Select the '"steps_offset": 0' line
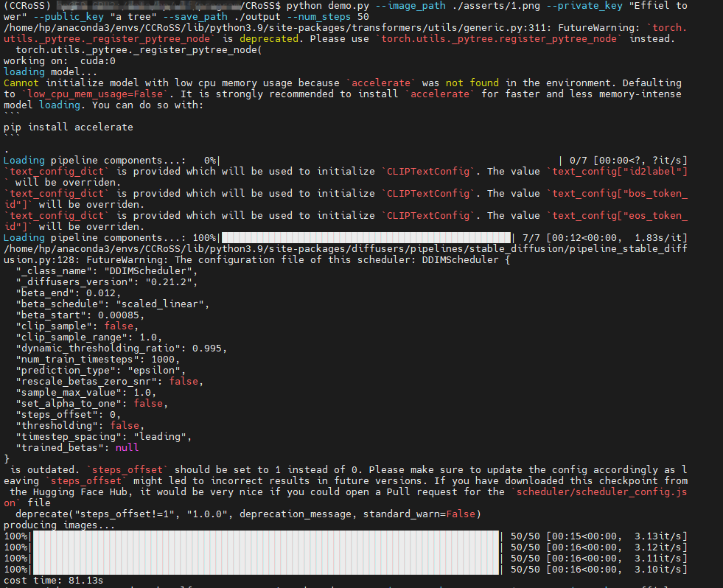Image resolution: width=723 pixels, height=588 pixels. tap(69, 415)
